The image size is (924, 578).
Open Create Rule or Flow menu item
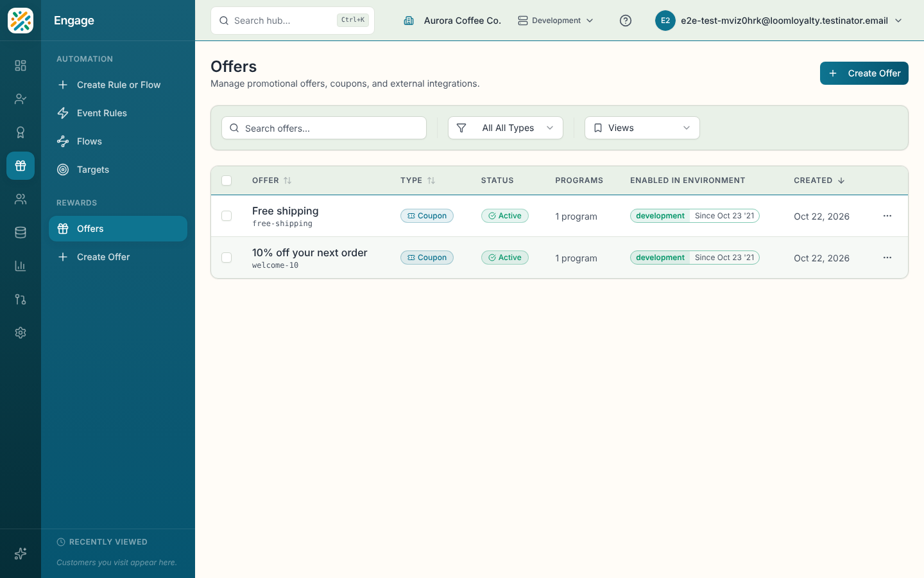pyautogui.click(x=118, y=85)
